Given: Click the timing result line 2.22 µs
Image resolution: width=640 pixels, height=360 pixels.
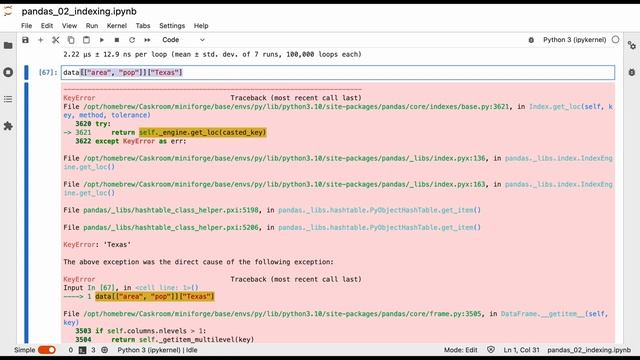Looking at the screenshot, I should coord(212,54).
